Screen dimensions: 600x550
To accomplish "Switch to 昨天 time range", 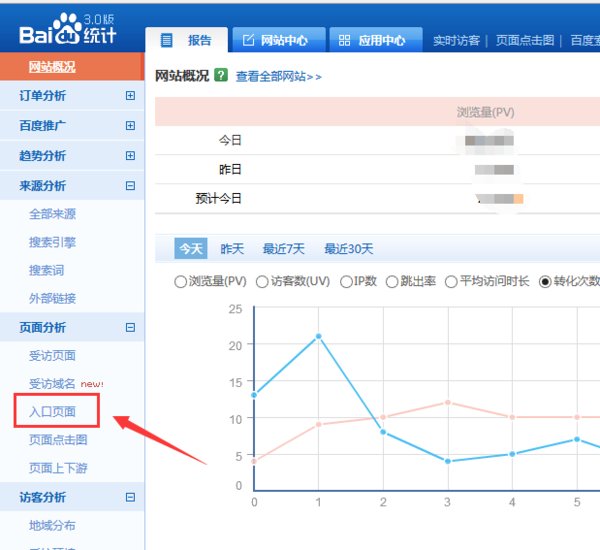I will 232,249.
